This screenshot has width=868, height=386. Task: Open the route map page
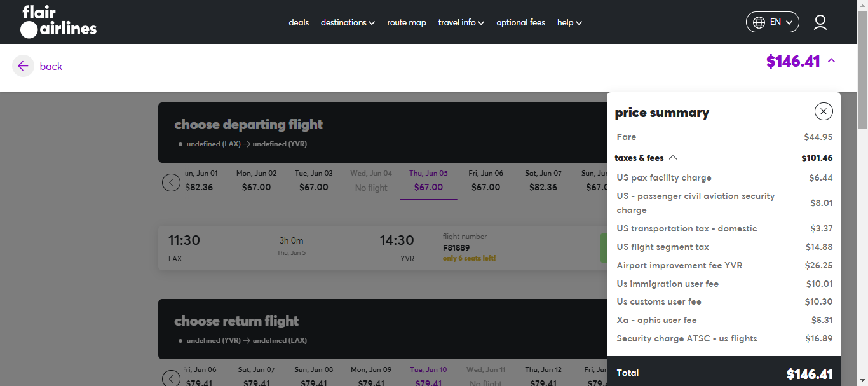coord(407,23)
